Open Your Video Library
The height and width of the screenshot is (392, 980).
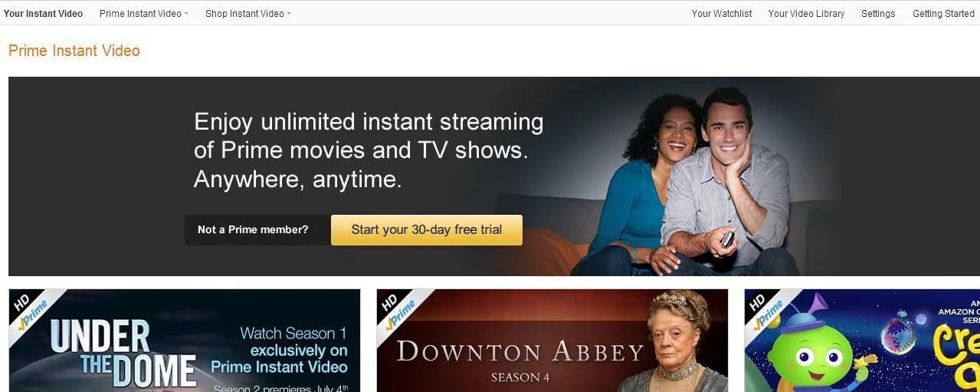(x=806, y=14)
